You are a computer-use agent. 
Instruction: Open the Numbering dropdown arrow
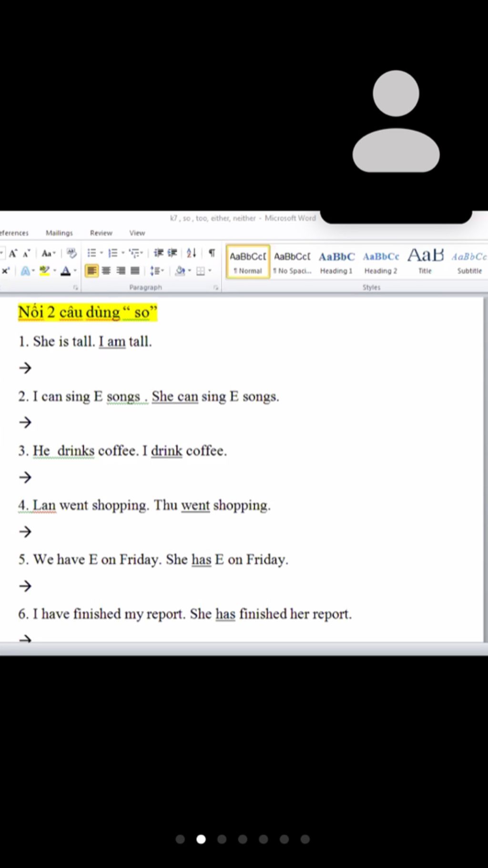123,253
